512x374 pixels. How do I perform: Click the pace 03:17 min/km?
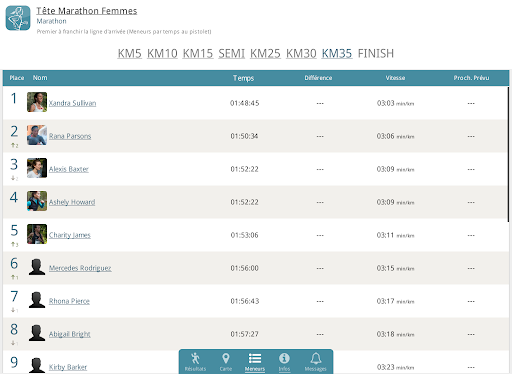tap(395, 301)
